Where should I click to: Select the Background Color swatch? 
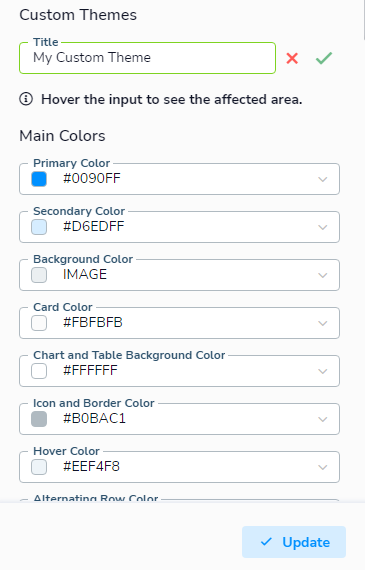pyautogui.click(x=39, y=275)
